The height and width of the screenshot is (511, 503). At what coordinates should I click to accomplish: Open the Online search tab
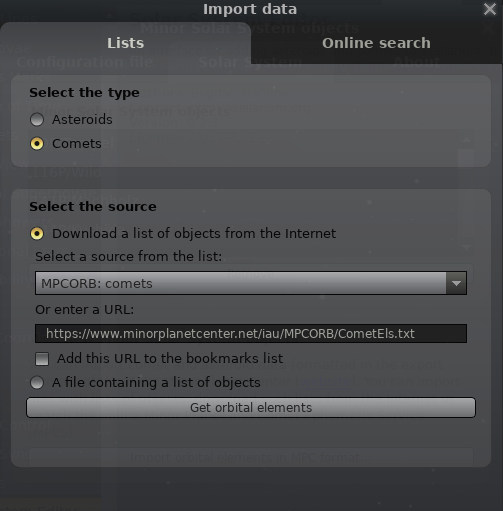tap(377, 43)
